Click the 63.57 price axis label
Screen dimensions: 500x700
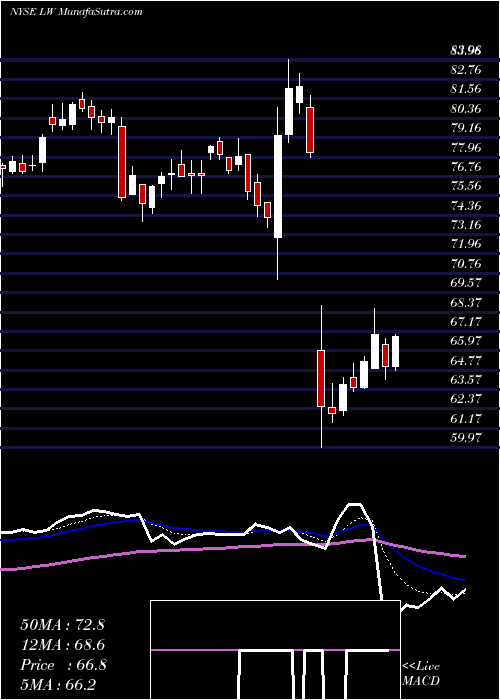(466, 379)
